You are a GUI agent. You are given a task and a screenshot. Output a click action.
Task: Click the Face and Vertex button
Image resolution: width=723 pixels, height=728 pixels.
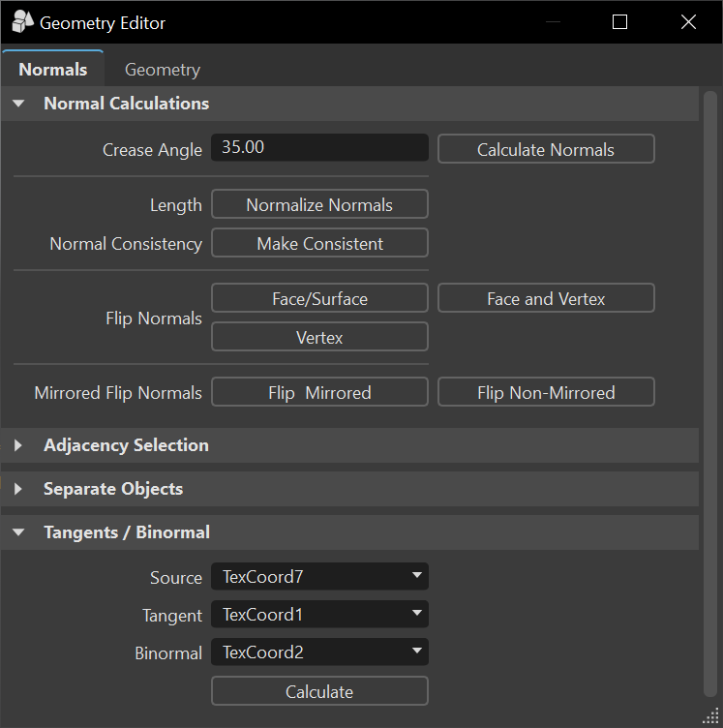[546, 299]
